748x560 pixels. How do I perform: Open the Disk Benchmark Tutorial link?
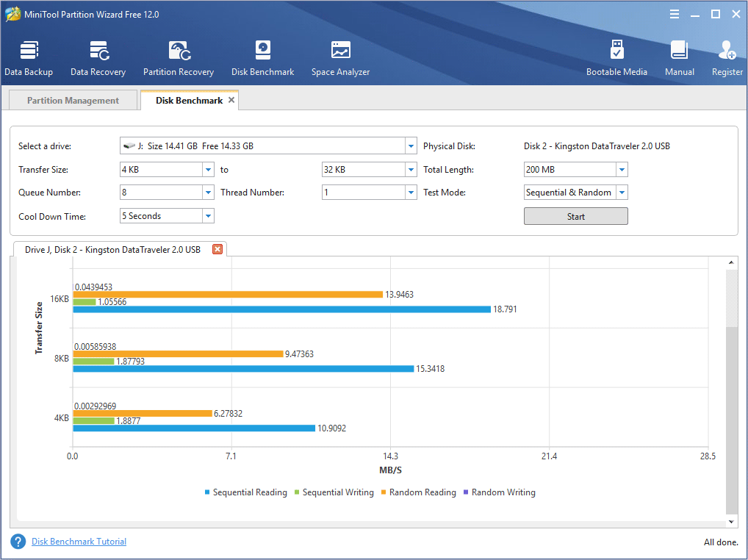click(x=79, y=542)
